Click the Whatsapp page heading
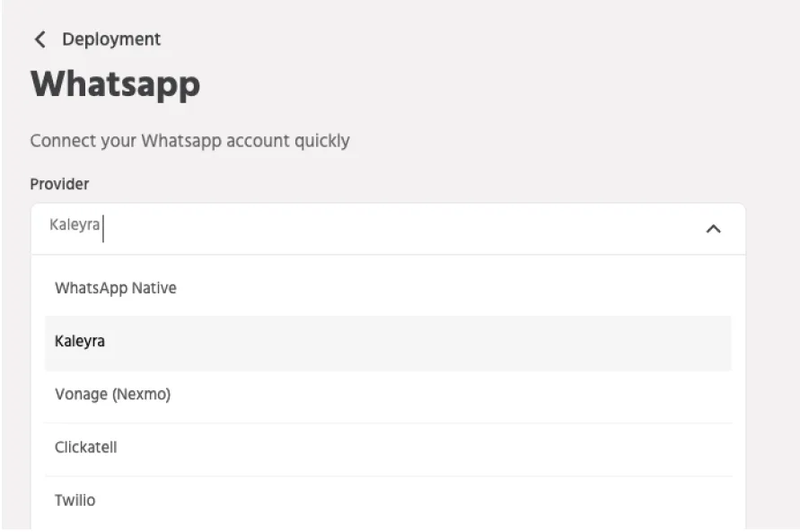 pos(115,84)
